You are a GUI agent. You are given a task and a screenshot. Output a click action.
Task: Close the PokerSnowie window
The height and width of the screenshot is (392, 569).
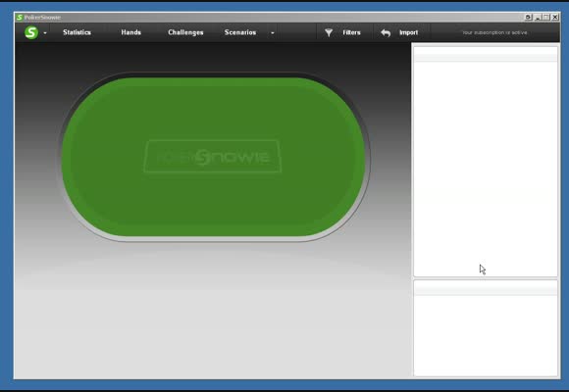(555, 17)
